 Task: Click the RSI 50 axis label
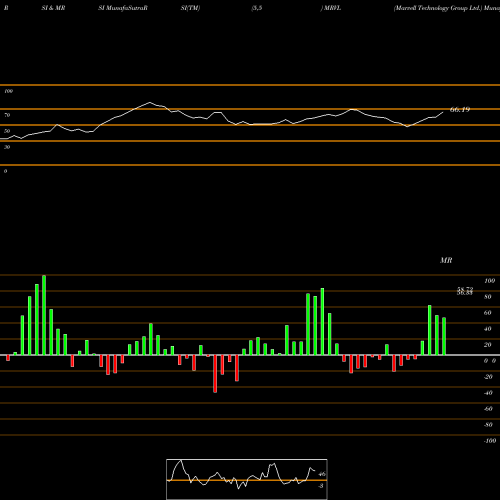(7, 131)
